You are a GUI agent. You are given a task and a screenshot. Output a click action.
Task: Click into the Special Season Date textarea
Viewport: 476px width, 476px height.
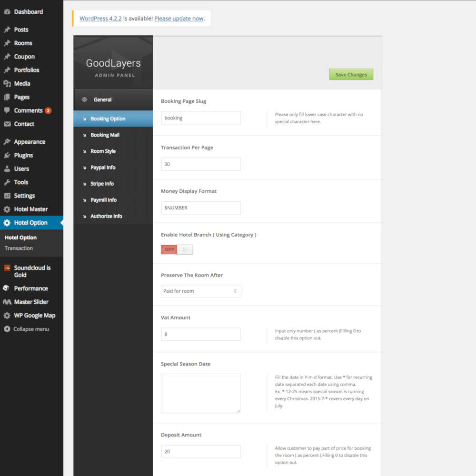tap(200, 393)
